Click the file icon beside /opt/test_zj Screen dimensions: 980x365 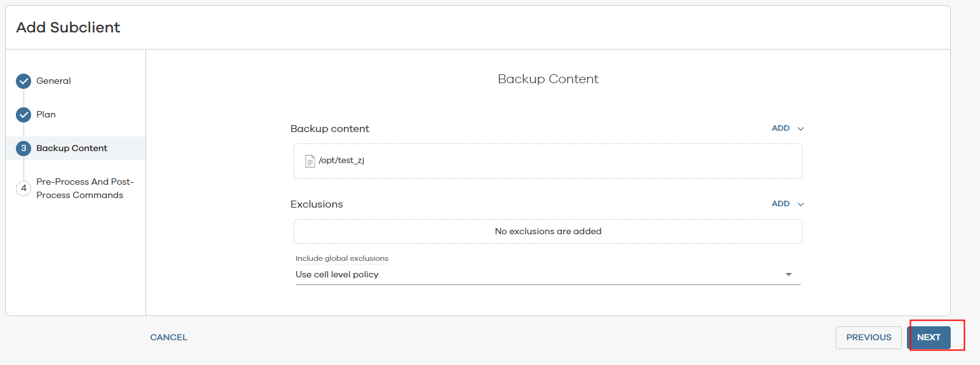[x=310, y=161]
